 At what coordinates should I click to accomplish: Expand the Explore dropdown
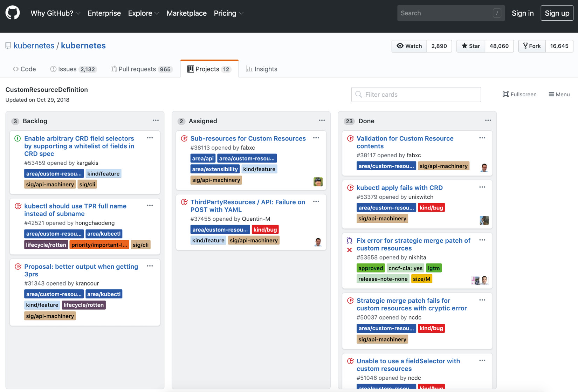pyautogui.click(x=144, y=13)
